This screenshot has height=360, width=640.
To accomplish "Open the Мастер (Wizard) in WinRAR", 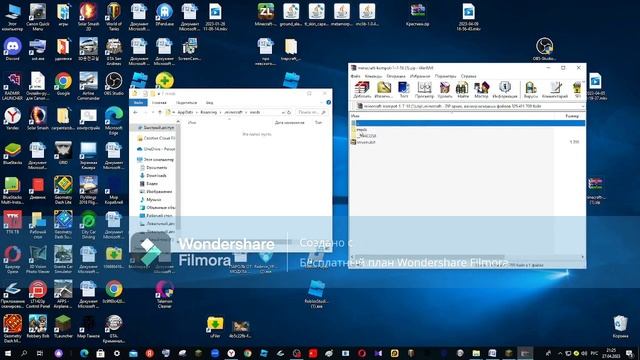I will click(481, 90).
